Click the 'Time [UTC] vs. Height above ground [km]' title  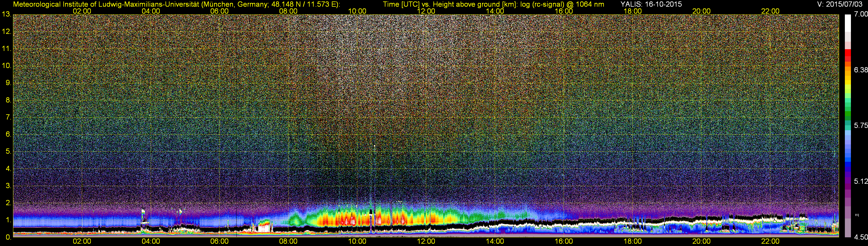tap(450, 4)
